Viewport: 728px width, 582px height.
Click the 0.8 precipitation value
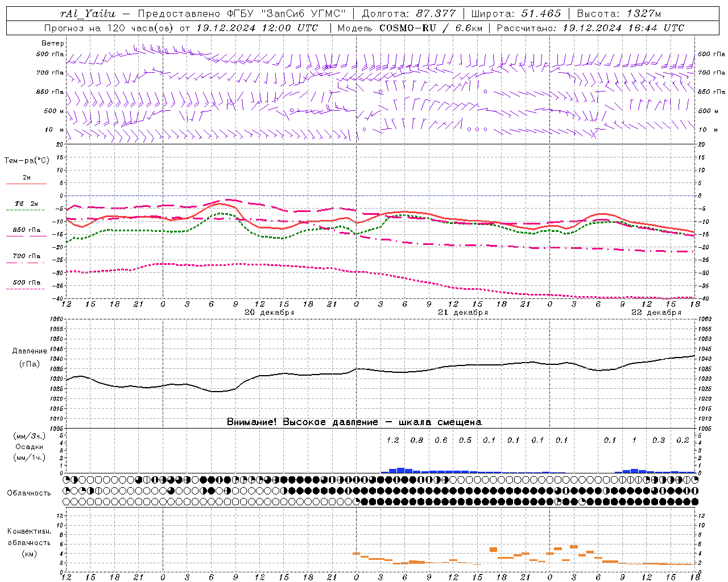[x=417, y=440]
